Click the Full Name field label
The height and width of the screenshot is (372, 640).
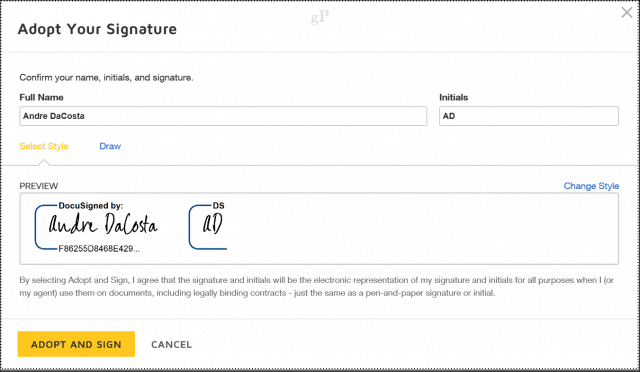click(42, 97)
